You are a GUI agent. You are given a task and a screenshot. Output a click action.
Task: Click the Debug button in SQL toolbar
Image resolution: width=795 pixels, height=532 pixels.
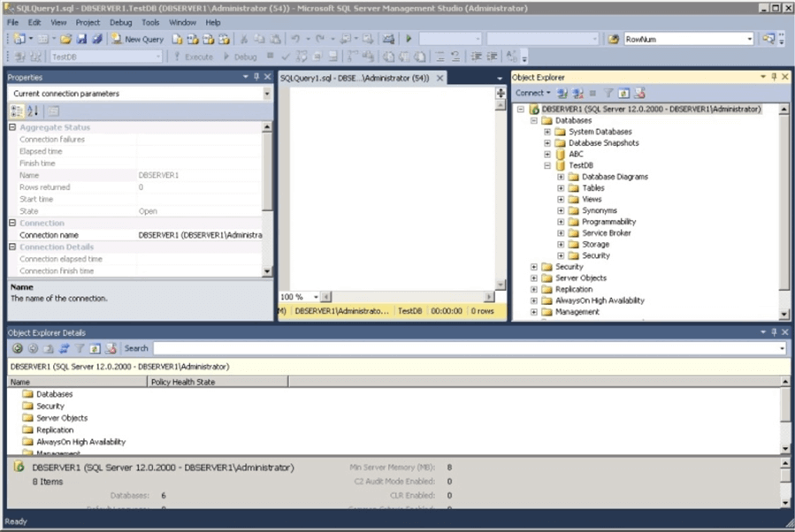240,57
